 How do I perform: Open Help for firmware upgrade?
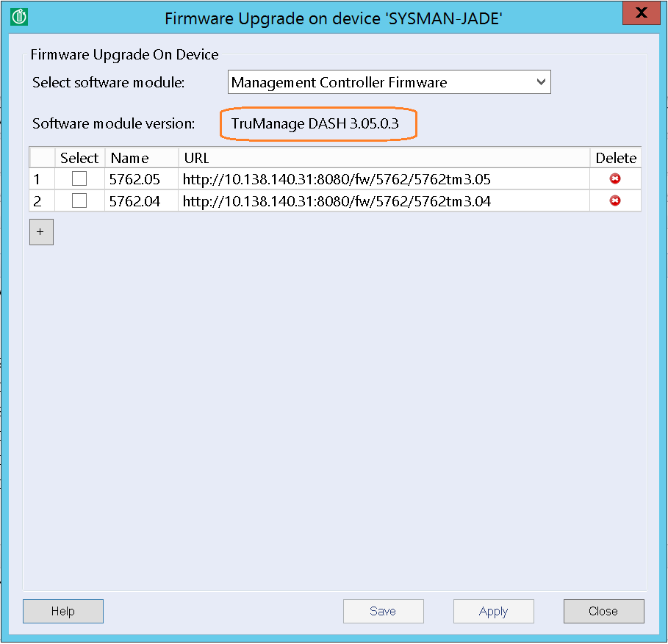pyautogui.click(x=63, y=611)
